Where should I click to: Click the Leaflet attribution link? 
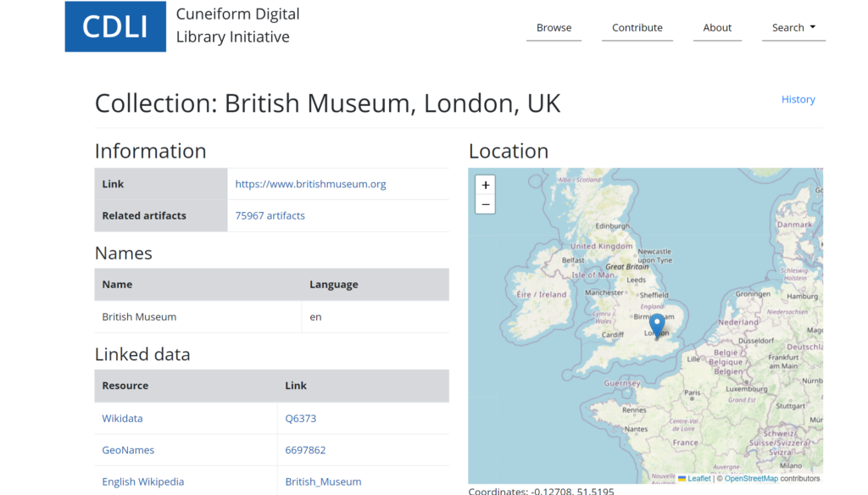click(698, 479)
